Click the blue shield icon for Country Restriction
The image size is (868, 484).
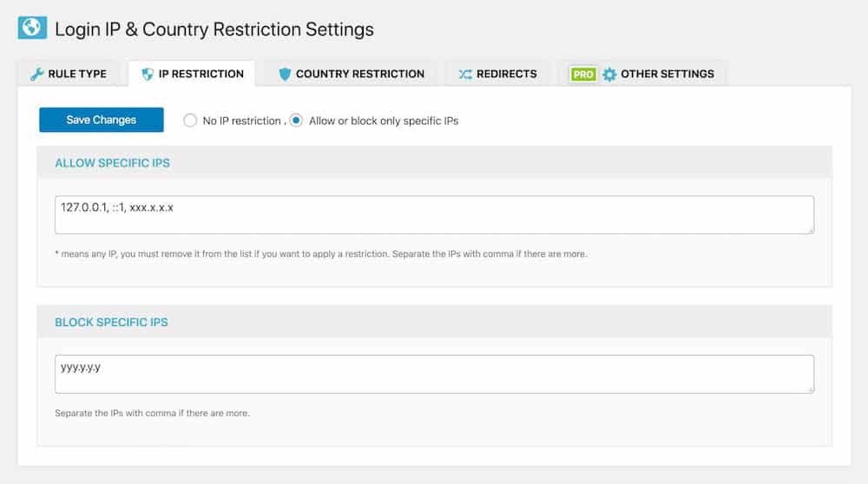tap(285, 74)
